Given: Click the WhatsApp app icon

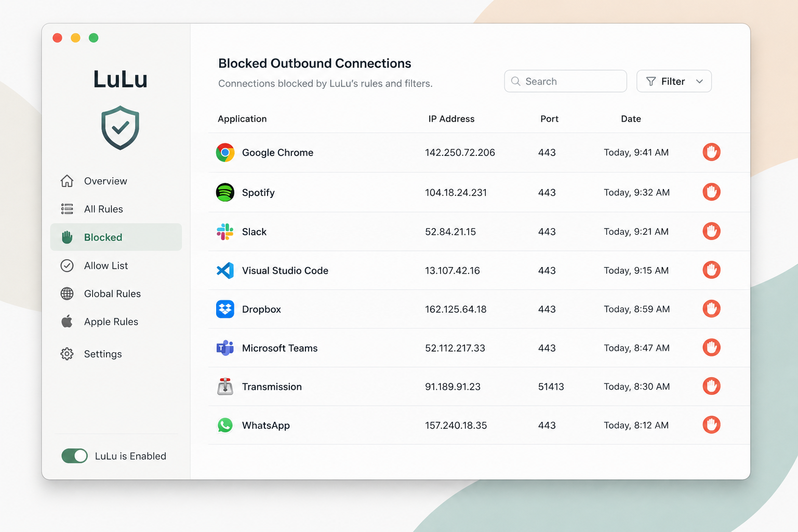Looking at the screenshot, I should (225, 425).
